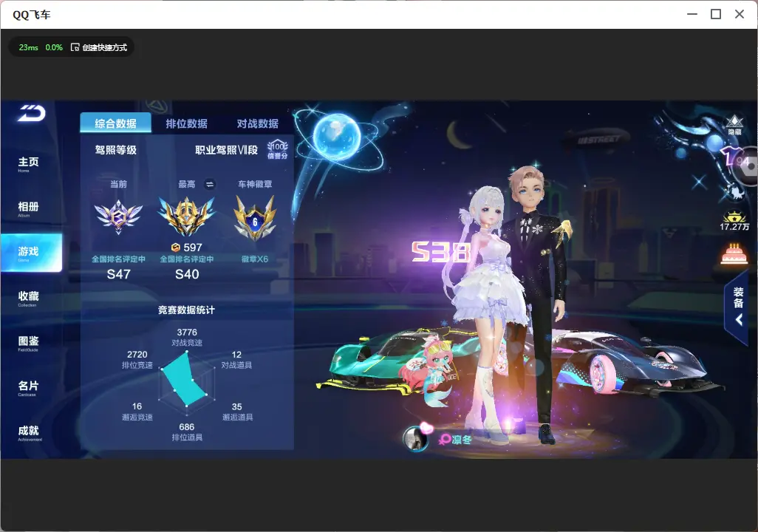
Task: Expand the 装备 equipment side panel
Action: [x=738, y=307]
